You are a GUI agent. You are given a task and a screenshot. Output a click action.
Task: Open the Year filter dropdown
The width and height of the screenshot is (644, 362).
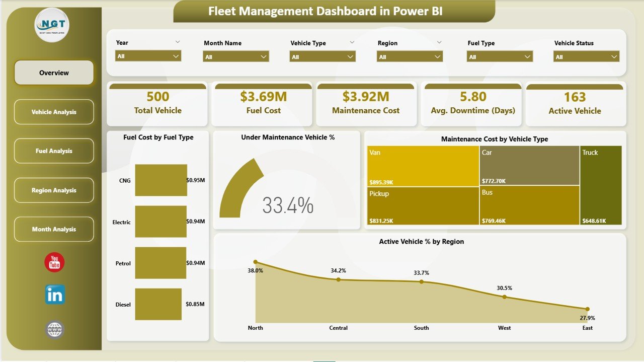[175, 56]
